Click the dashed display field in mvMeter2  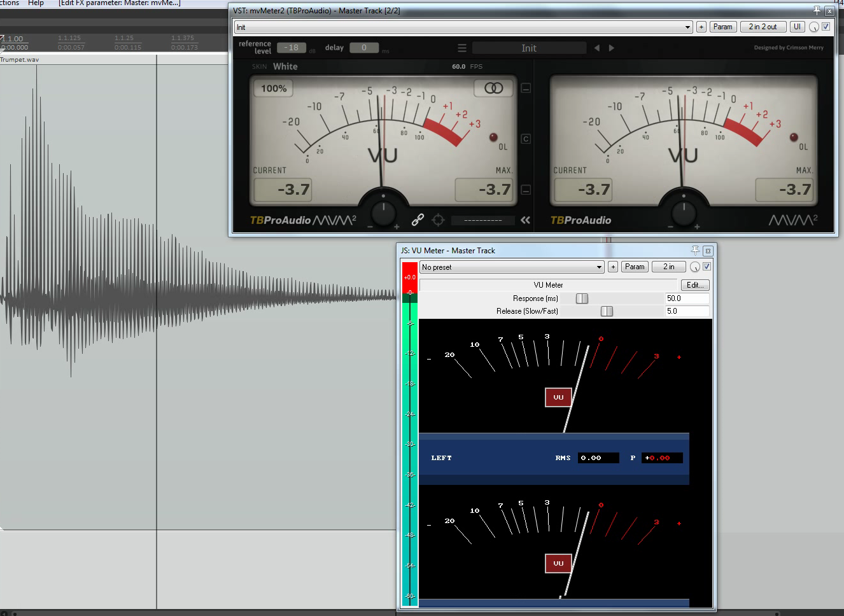483,220
